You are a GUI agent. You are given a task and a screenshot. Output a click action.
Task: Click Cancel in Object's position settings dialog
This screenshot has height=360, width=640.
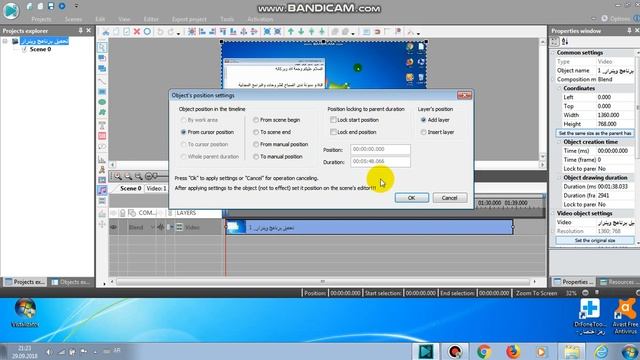tap(449, 198)
